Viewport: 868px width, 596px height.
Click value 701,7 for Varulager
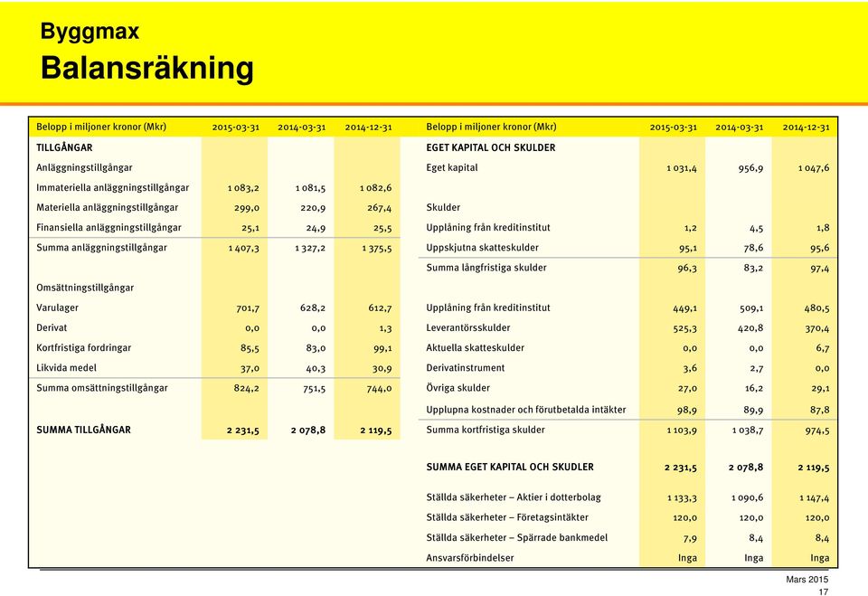point(248,308)
